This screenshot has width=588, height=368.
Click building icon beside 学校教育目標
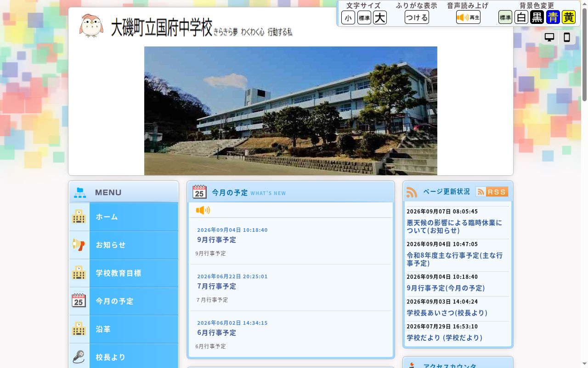coord(79,273)
